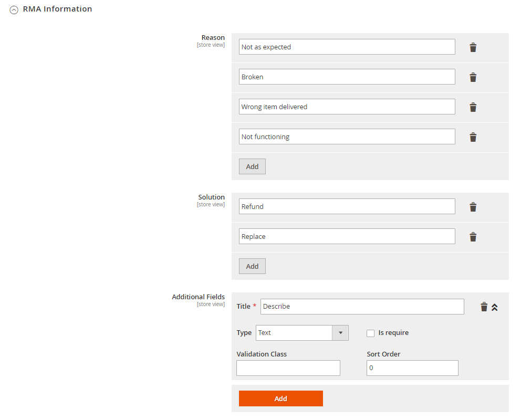Image resolution: width=521 pixels, height=420 pixels.
Task: Select the 'Broken' reason text field
Action: [347, 77]
